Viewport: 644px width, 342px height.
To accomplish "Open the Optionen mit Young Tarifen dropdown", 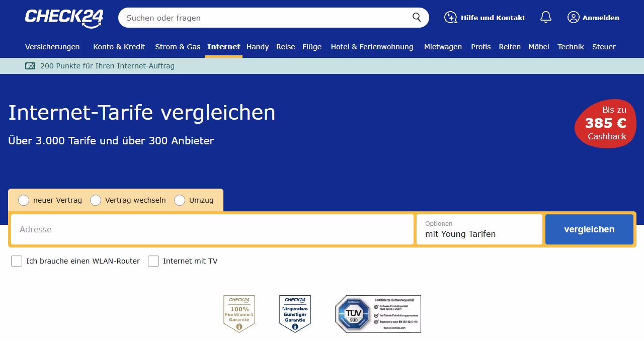I will point(479,229).
